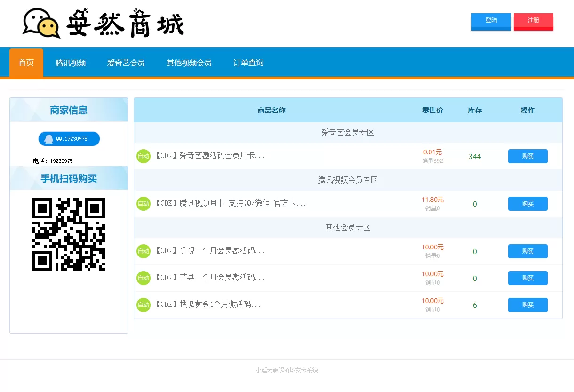Click the 爱奇艺会员专区 section header
The height and width of the screenshot is (392, 574).
tap(348, 133)
